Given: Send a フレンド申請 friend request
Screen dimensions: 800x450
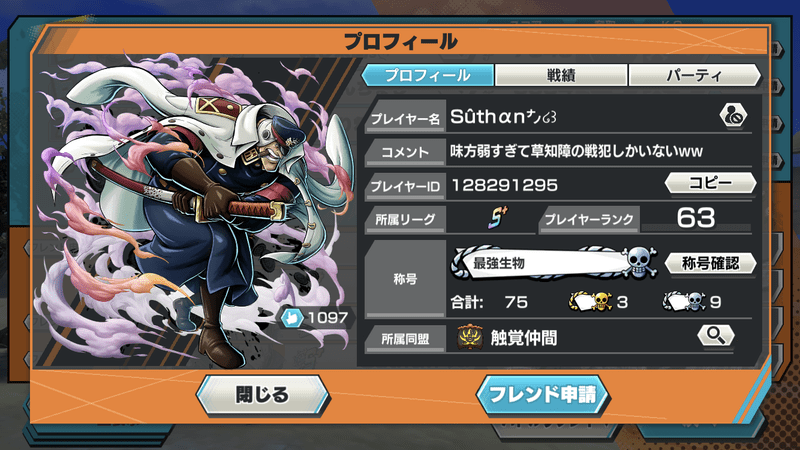Looking at the screenshot, I should point(543,395).
